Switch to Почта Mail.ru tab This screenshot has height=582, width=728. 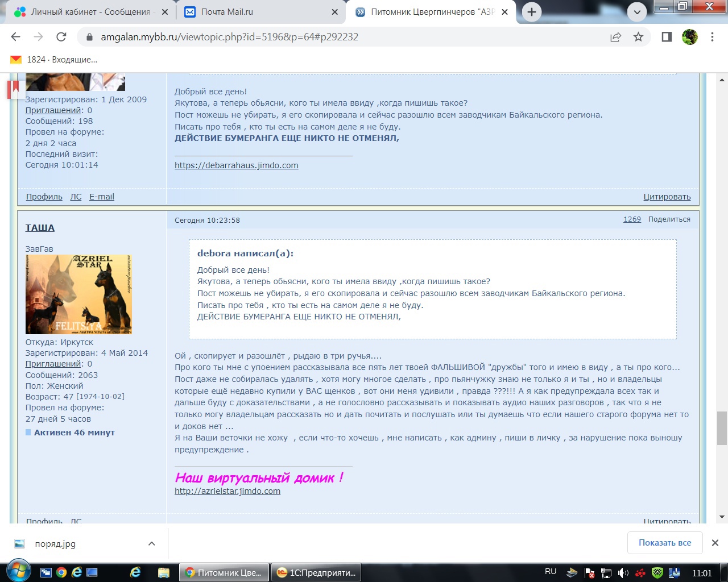pyautogui.click(x=259, y=12)
